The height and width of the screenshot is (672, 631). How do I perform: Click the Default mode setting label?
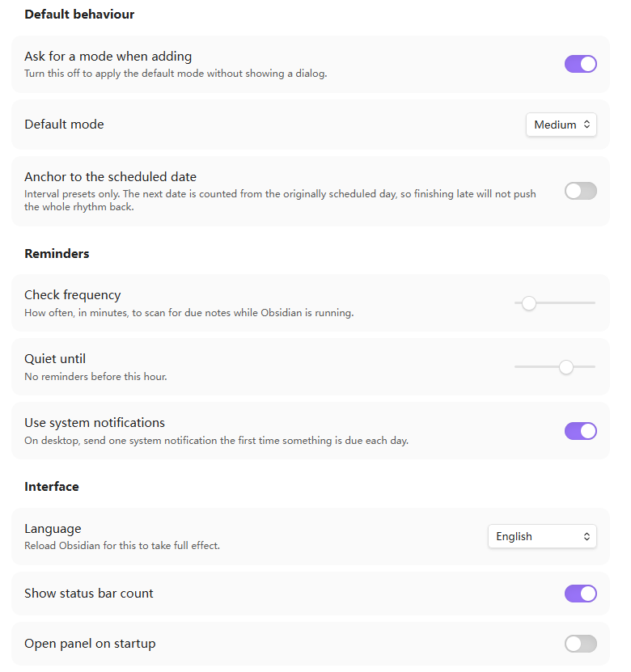[x=64, y=125]
